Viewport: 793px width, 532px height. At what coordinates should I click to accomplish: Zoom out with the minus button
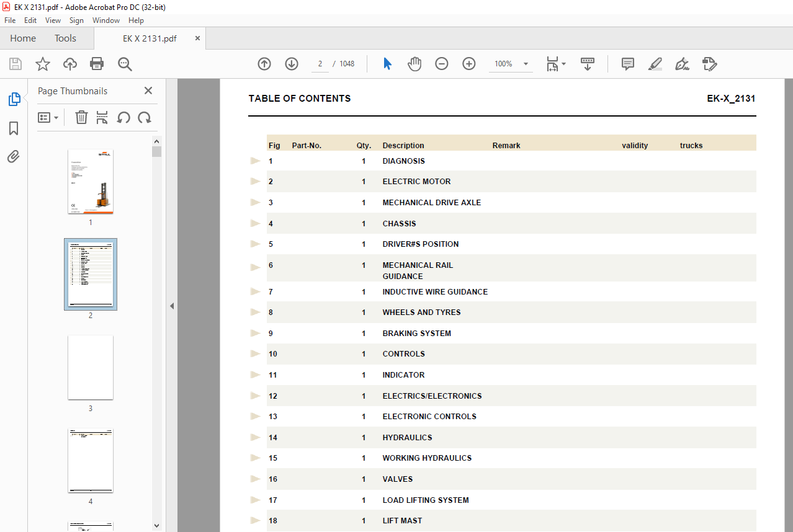click(442, 64)
